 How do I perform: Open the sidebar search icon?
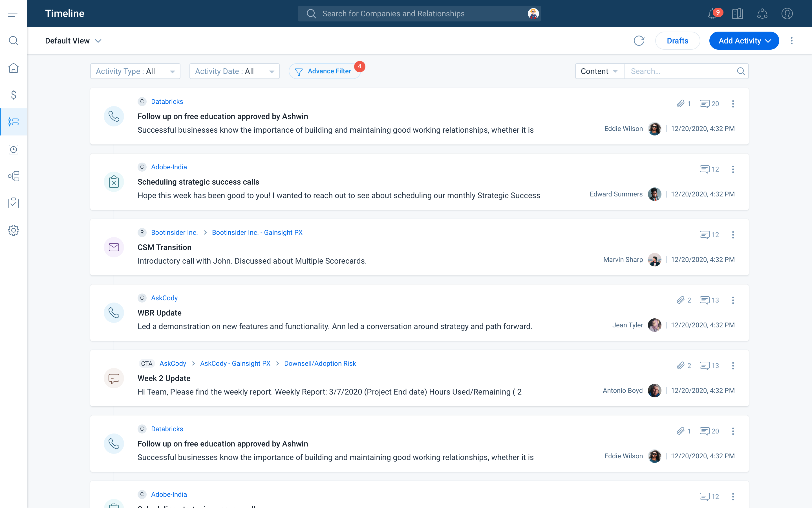coord(14,41)
